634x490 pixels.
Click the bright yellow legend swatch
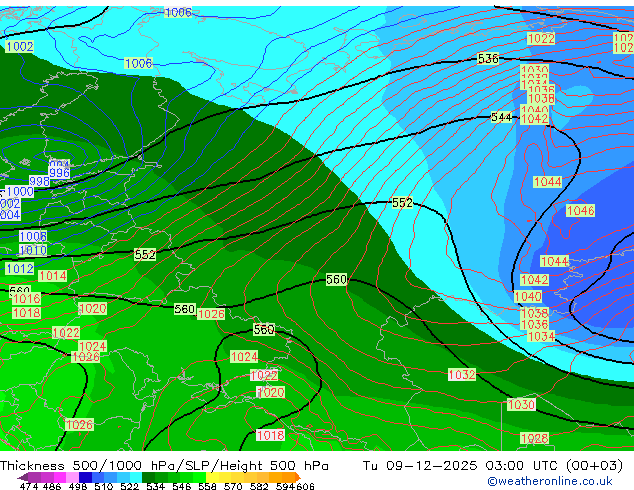pyautogui.click(x=212, y=477)
